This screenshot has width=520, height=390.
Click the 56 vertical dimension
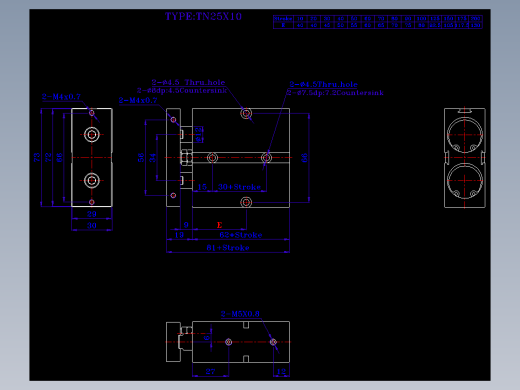coord(141,157)
